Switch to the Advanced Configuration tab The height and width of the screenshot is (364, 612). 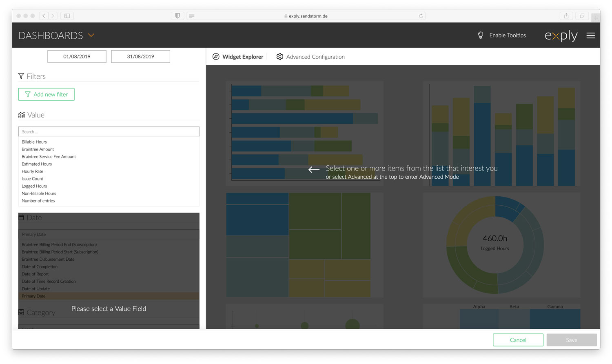(x=310, y=57)
